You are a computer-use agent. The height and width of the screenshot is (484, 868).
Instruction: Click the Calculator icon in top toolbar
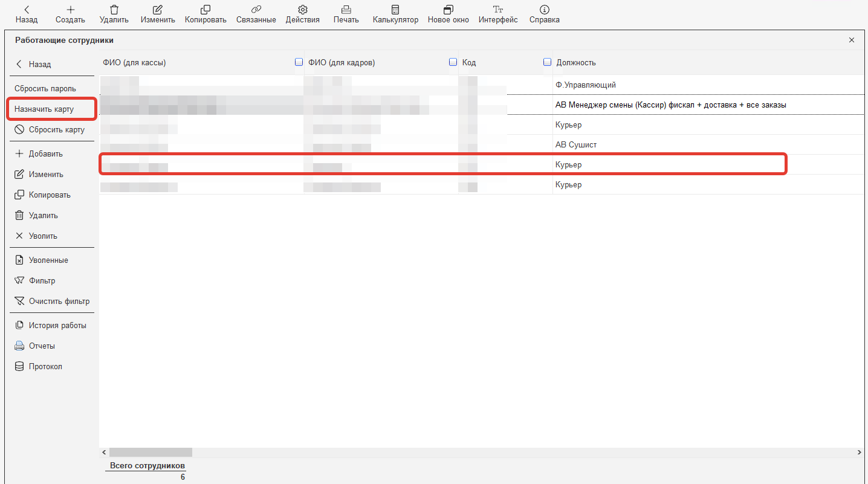pyautogui.click(x=395, y=10)
